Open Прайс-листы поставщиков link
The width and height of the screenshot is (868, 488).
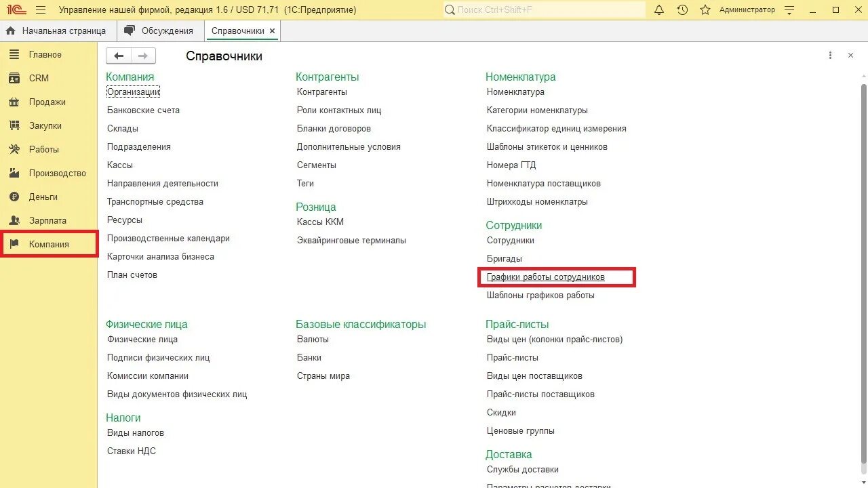(x=540, y=394)
